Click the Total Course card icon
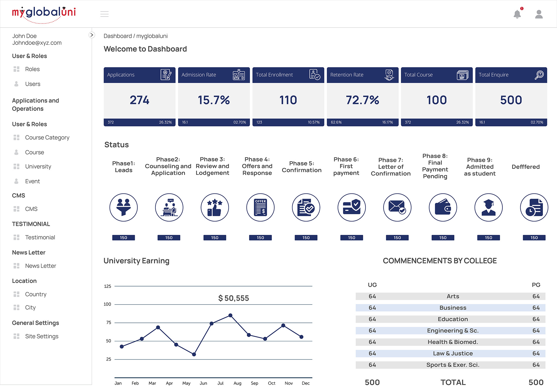This screenshot has height=392, width=557. (463, 75)
